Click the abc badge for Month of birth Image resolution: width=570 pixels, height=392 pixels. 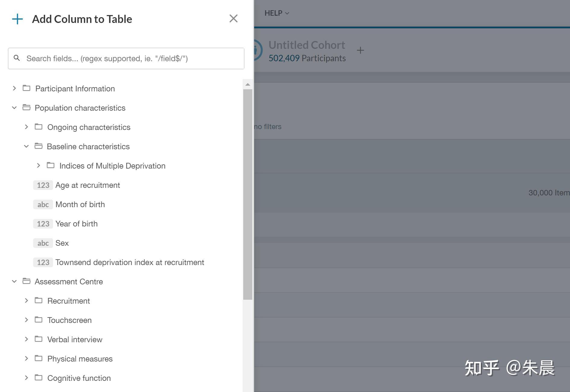click(43, 204)
